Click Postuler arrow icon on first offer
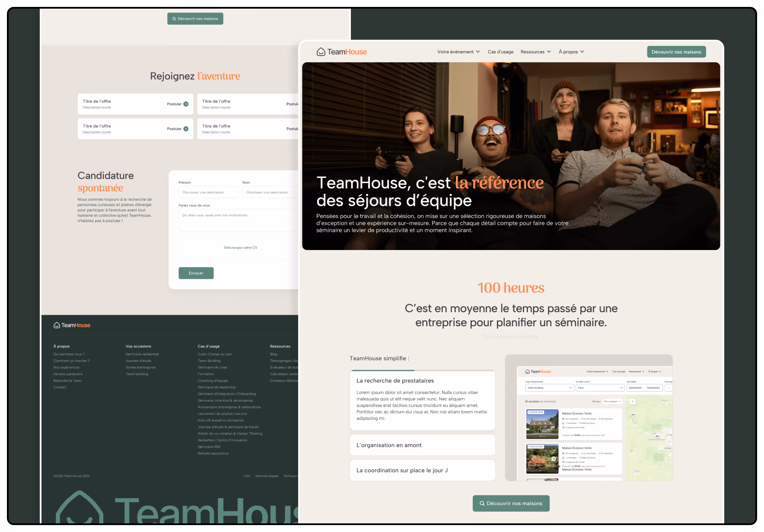This screenshot has height=532, width=764. click(x=186, y=104)
